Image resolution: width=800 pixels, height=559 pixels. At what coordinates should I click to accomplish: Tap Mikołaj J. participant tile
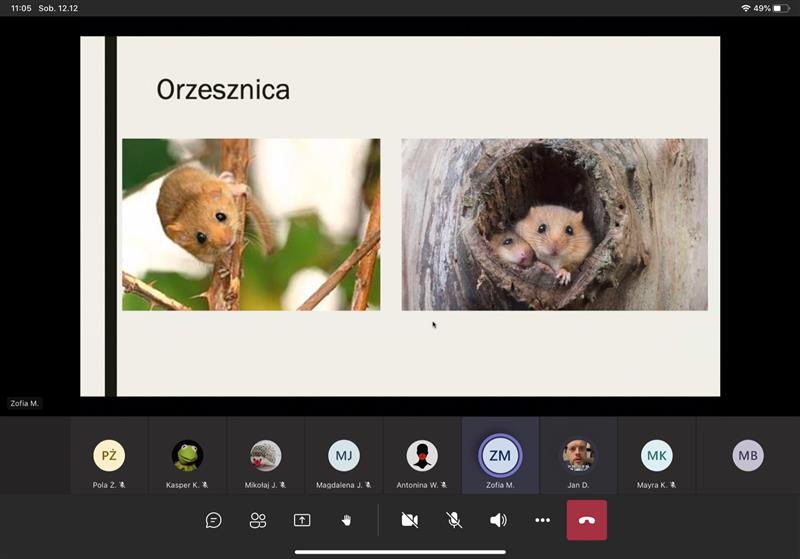pyautogui.click(x=265, y=456)
